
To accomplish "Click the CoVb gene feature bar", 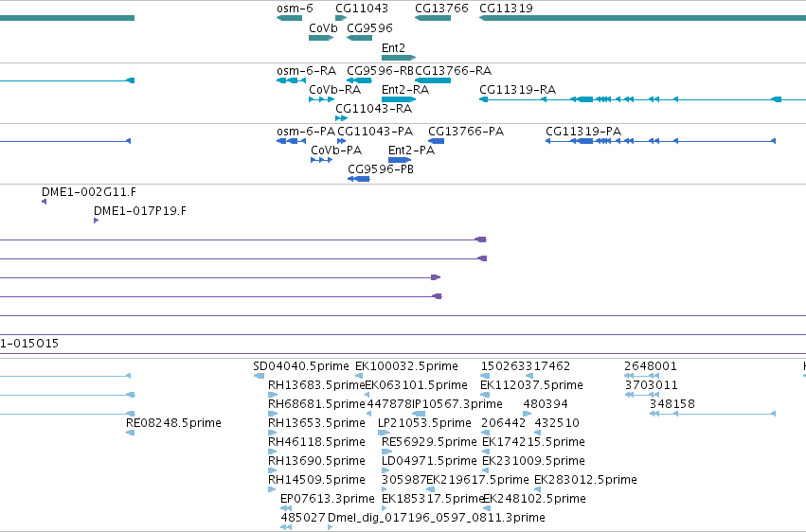I will coord(321,38).
